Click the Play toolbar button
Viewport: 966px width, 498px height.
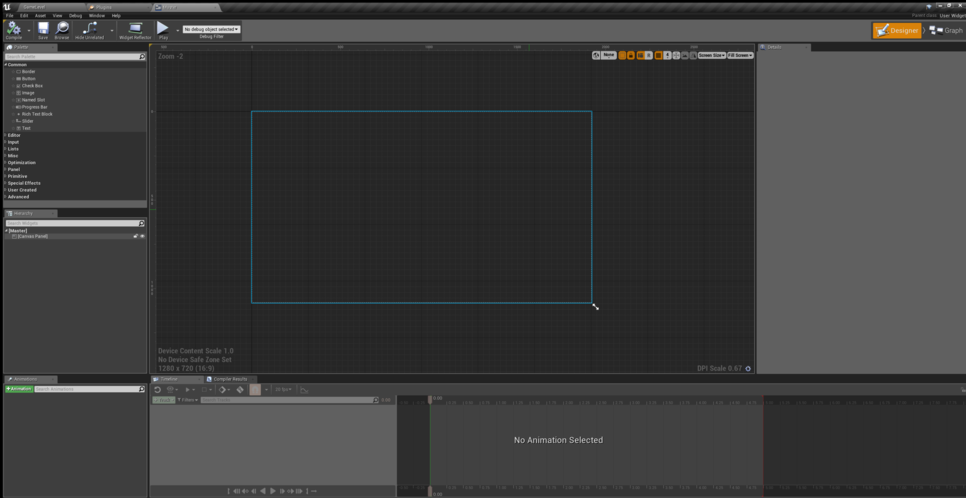(x=163, y=30)
